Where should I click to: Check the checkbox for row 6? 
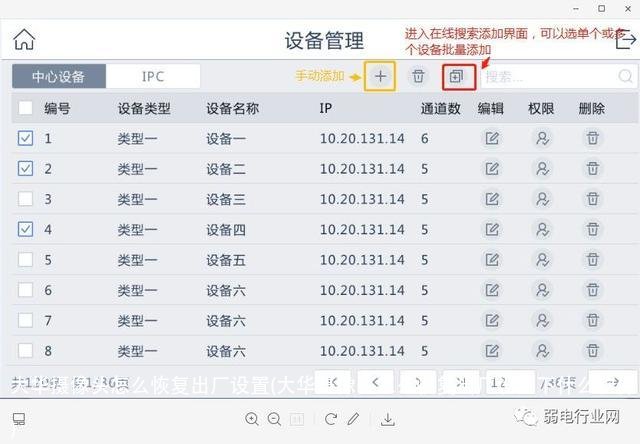coord(25,290)
